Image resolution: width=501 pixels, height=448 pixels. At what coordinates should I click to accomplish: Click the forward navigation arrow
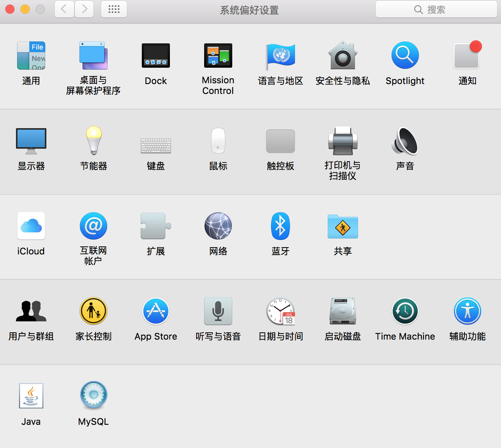click(x=84, y=9)
